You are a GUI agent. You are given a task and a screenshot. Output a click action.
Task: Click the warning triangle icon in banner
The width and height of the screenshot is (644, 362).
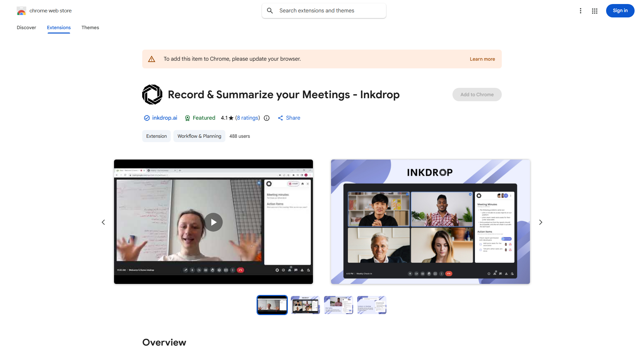[152, 59]
